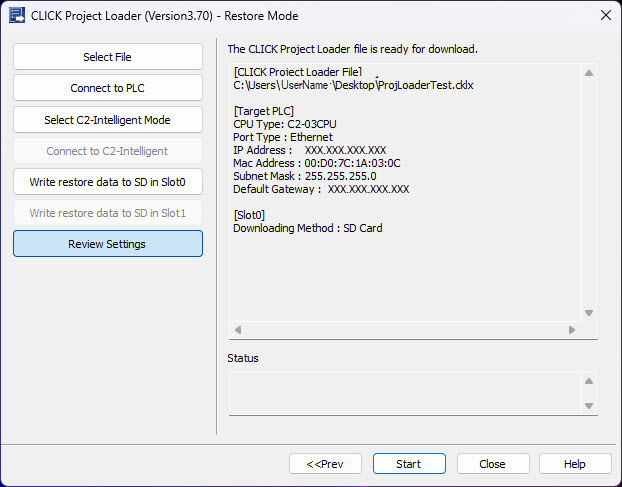This screenshot has height=487, width=622.
Task: Click inside the empty Status text box
Action: [405, 393]
